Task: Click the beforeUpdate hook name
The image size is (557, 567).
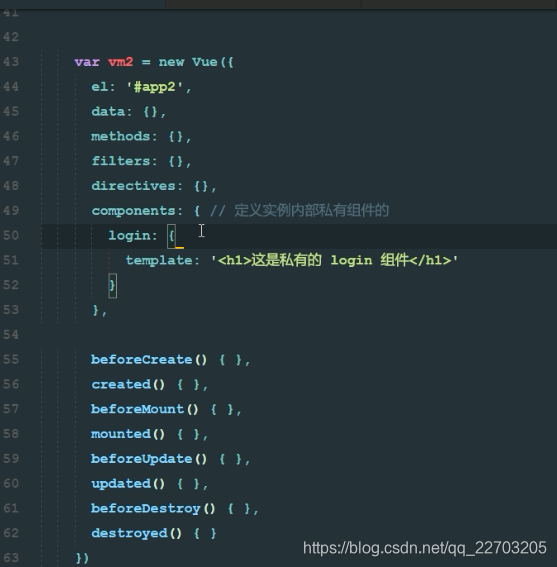Action: [x=141, y=459]
